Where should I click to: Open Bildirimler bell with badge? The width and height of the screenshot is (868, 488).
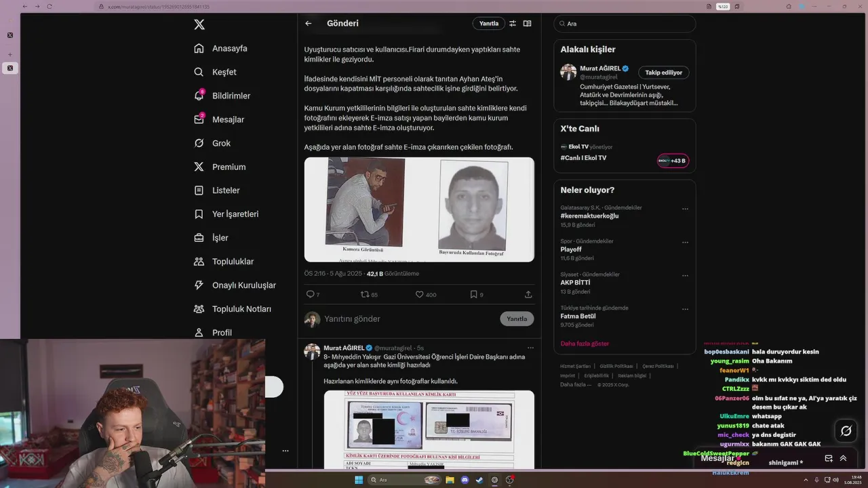click(x=222, y=96)
